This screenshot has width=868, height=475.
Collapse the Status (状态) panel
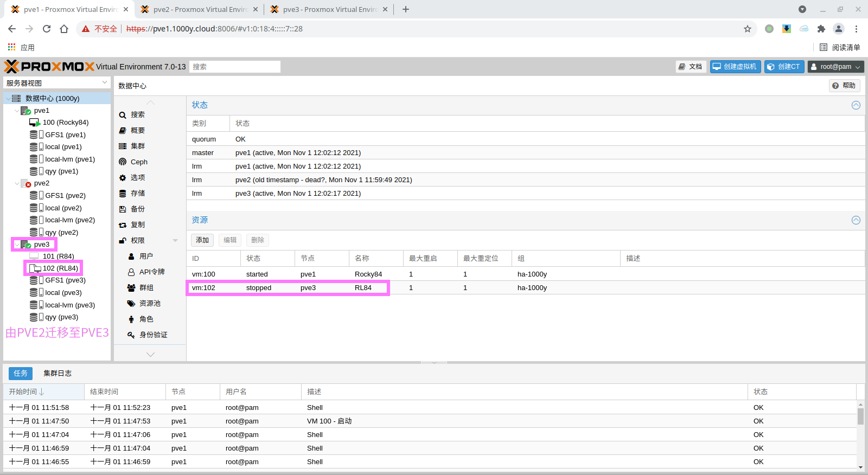856,105
